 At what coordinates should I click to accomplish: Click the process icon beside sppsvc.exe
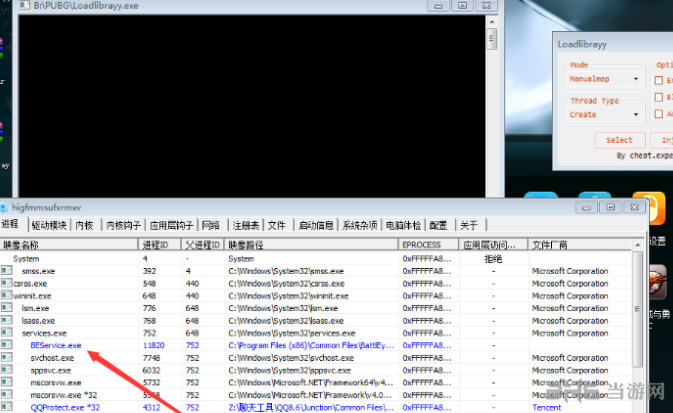pyautogui.click(x=6, y=370)
